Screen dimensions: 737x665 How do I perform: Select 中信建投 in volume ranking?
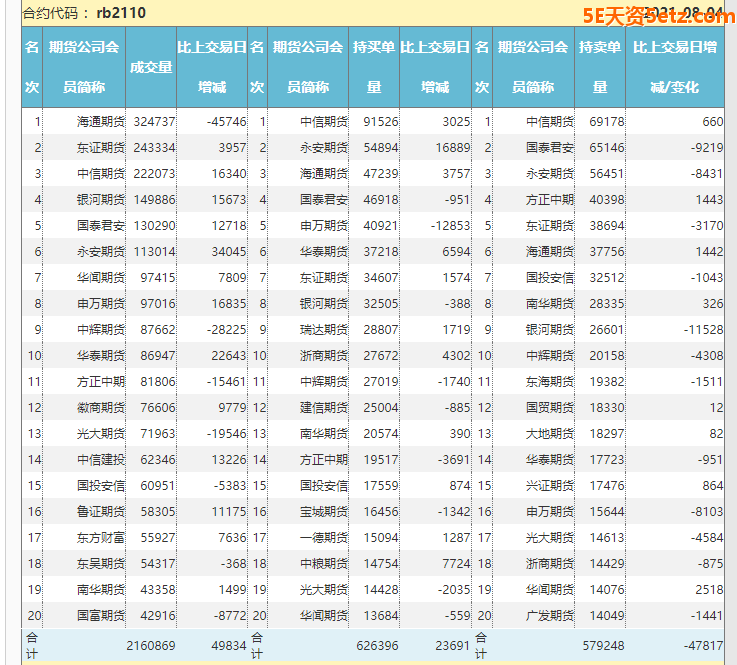101,460
